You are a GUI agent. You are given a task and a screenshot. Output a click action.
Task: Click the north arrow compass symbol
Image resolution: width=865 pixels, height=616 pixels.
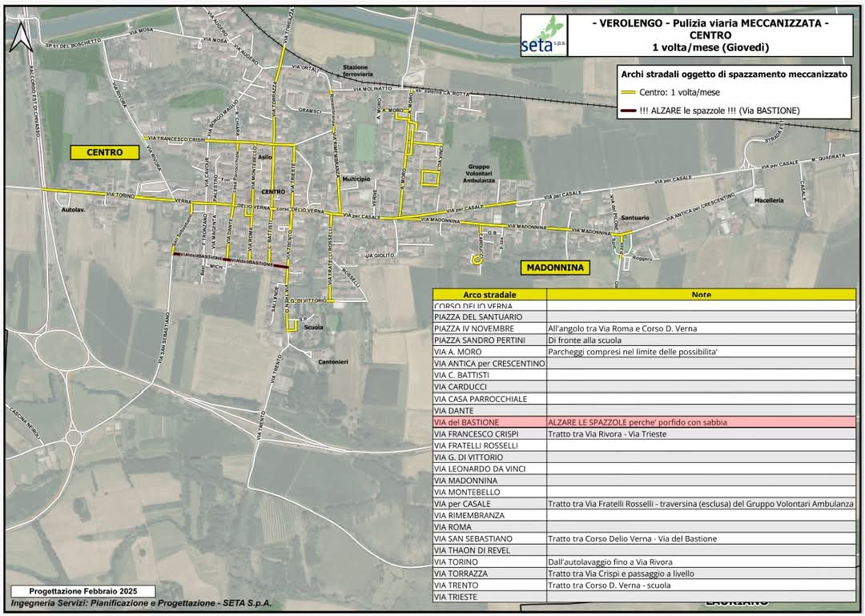22,38
